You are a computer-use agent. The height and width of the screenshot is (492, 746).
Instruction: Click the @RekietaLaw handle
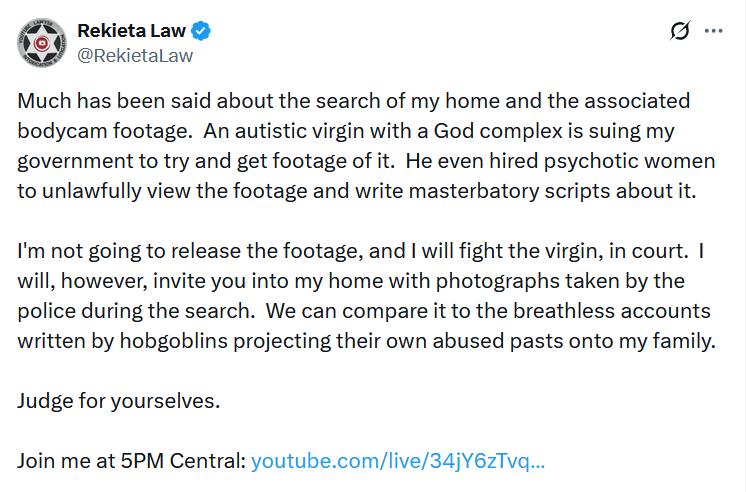pyautogui.click(x=134, y=55)
